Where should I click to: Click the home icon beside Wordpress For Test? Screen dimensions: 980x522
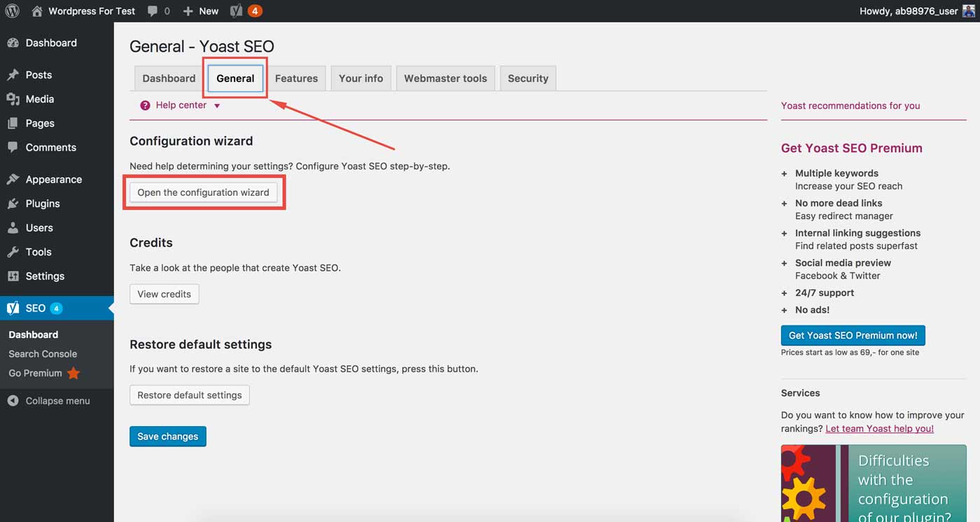click(x=37, y=11)
